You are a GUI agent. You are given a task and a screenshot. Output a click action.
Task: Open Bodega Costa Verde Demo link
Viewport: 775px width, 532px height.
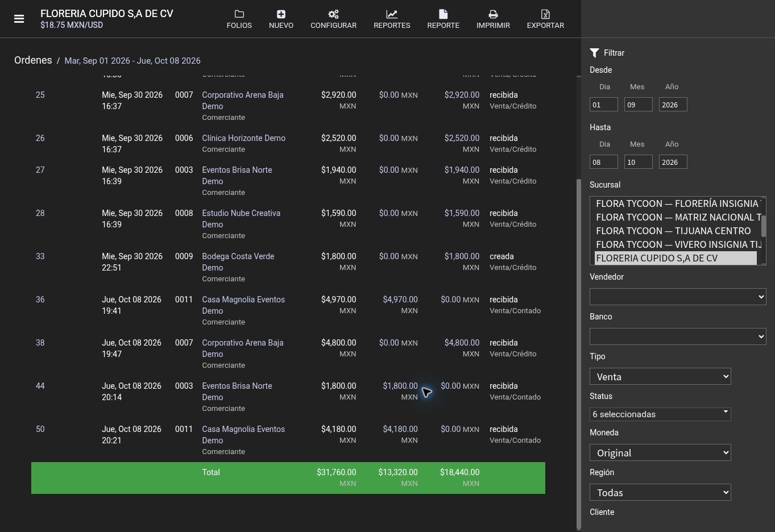point(238,262)
